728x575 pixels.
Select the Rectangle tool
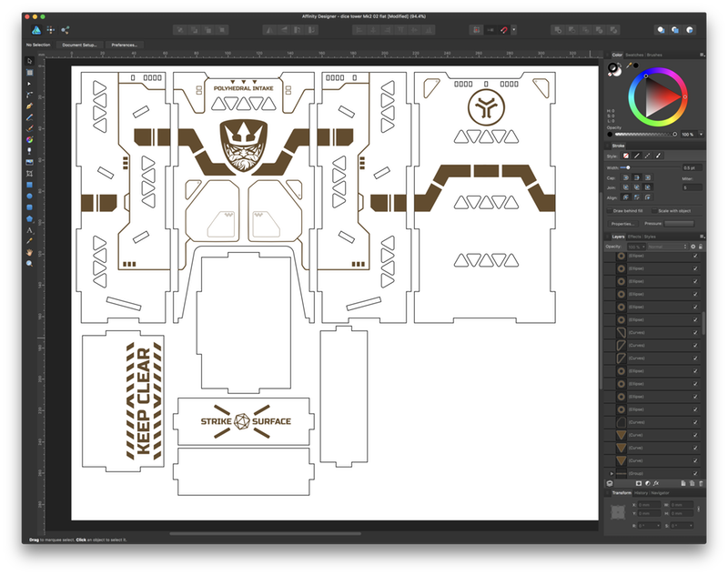point(29,185)
